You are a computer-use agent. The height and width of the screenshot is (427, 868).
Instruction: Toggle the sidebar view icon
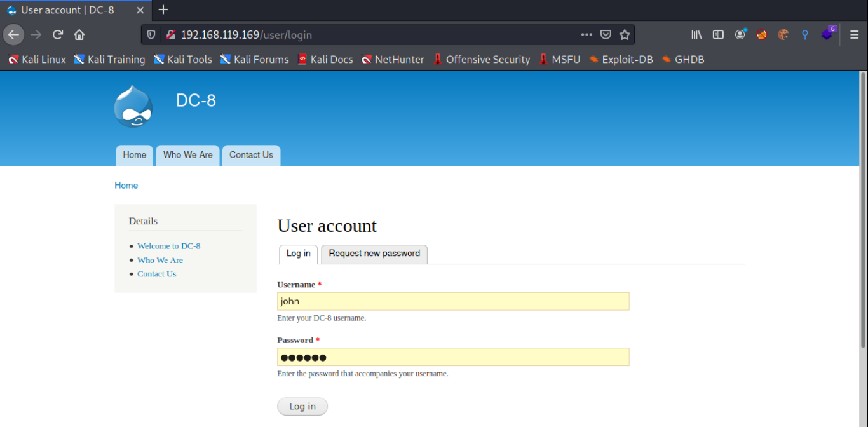718,35
